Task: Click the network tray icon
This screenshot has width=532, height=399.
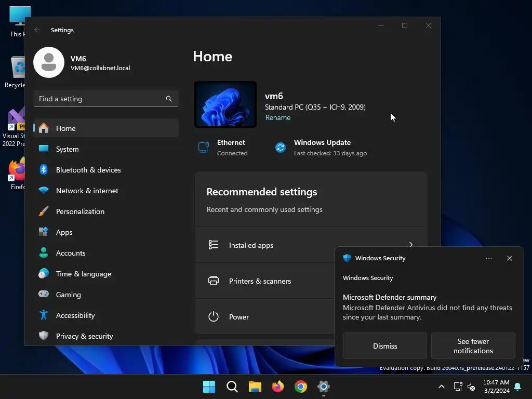Action: [x=458, y=387]
